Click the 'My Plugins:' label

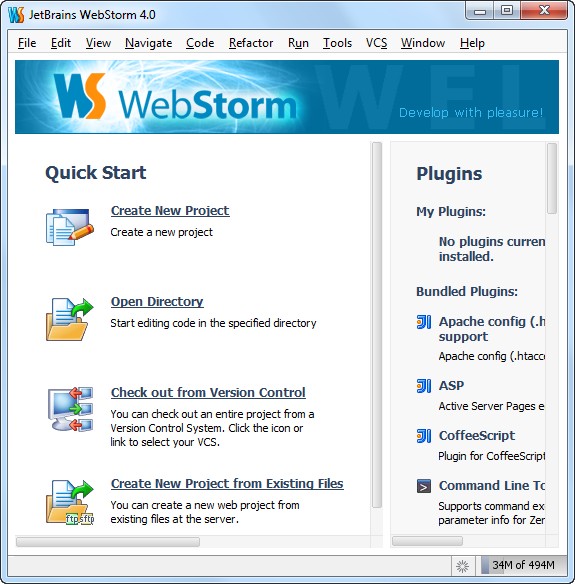pos(451,212)
